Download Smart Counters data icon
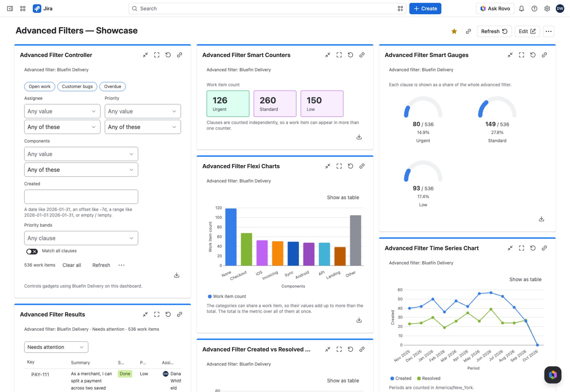This screenshot has width=570, height=392. click(359, 137)
